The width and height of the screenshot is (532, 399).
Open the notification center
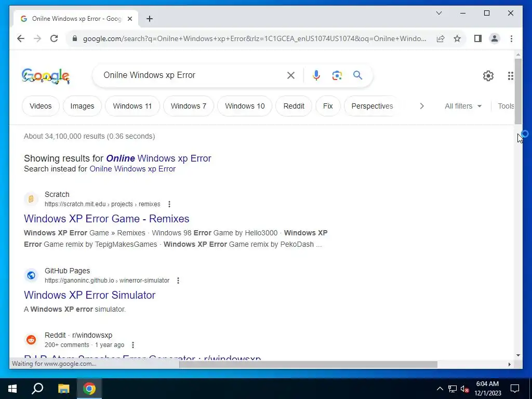click(x=515, y=389)
